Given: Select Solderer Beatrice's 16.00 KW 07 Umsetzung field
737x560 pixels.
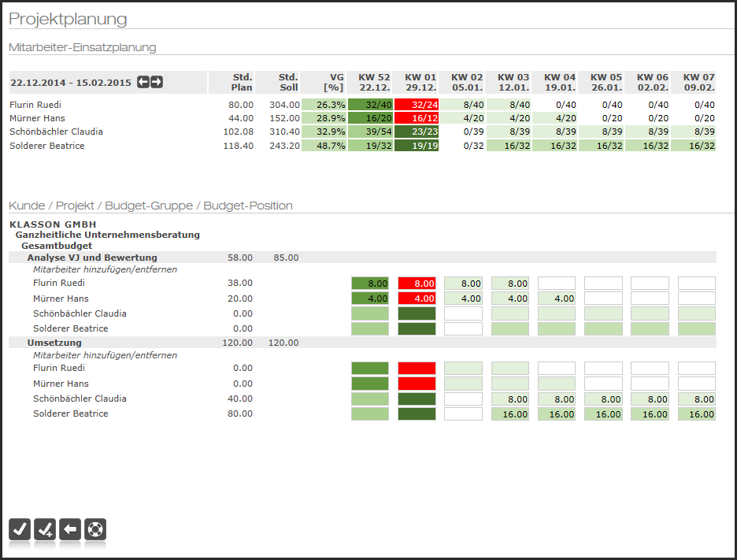Looking at the screenshot, I should [x=697, y=414].
